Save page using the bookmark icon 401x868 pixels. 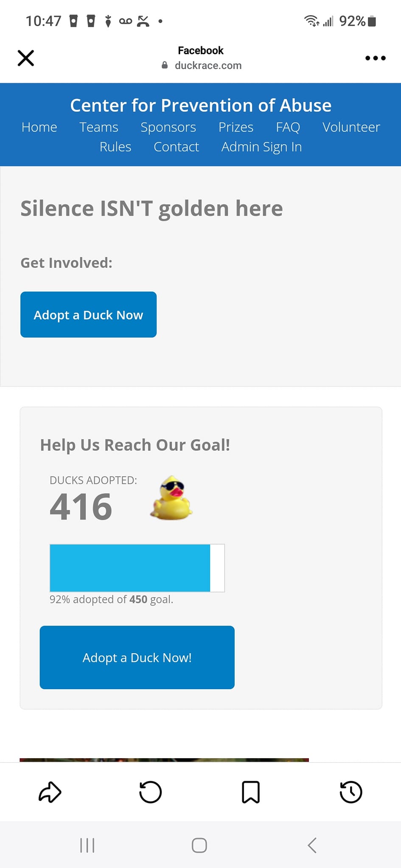(x=251, y=792)
